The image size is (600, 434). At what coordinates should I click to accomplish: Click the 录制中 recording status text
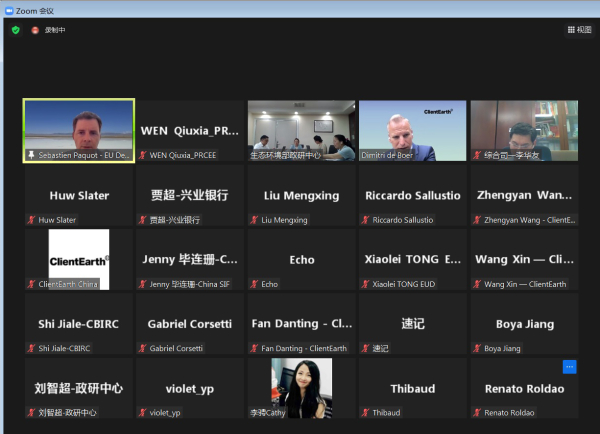pos(55,30)
